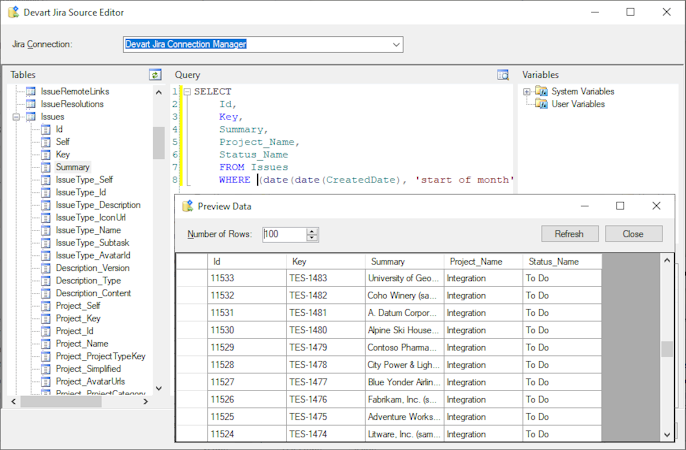Select the Summary column in Tables tree
The width and height of the screenshot is (686, 450).
pos(72,168)
